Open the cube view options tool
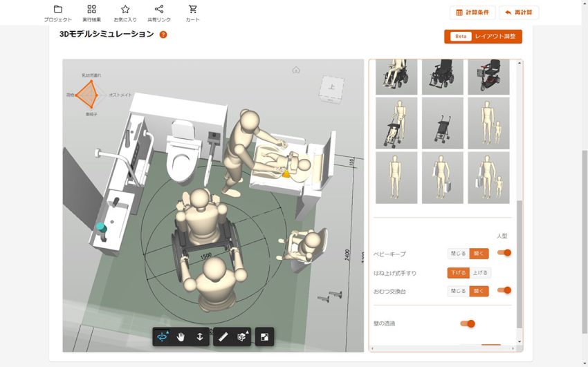Screen dimensions: 588x367 pos(242,337)
